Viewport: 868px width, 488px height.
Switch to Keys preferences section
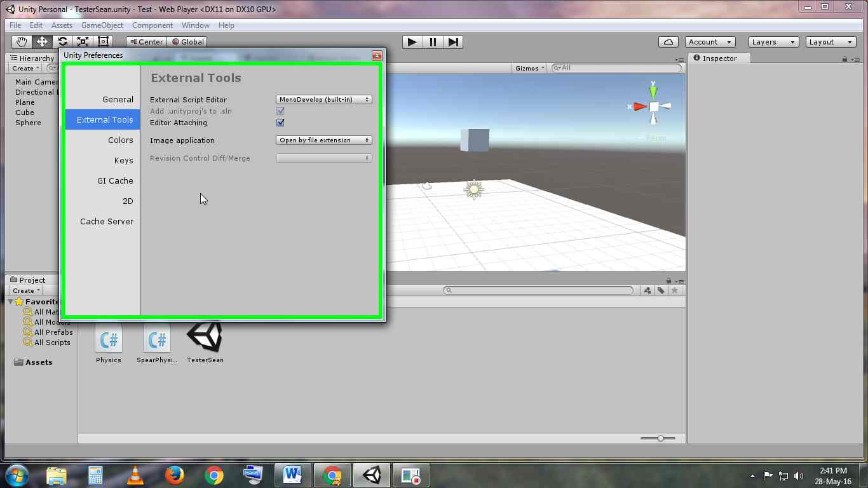[x=102, y=161]
